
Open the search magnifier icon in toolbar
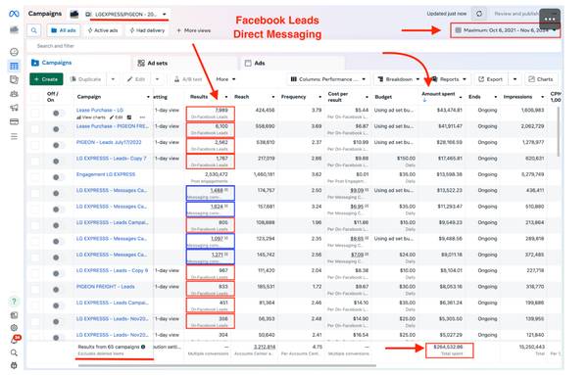[33, 30]
